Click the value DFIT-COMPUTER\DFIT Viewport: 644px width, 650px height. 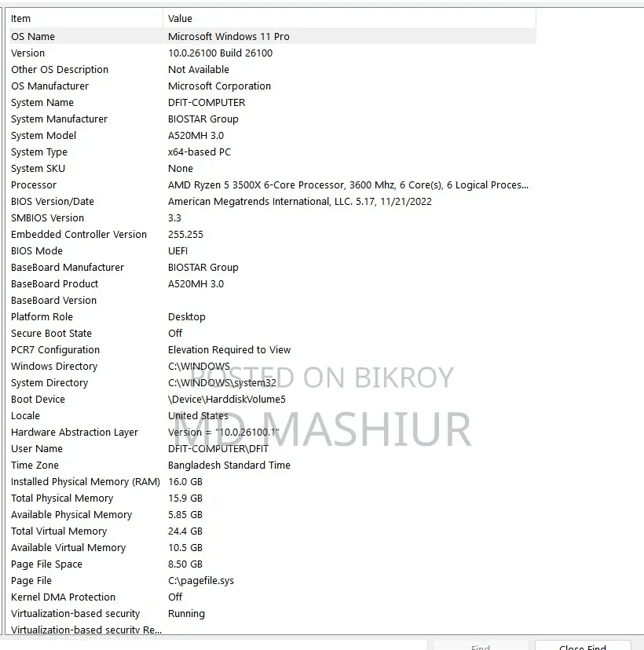[x=218, y=449]
